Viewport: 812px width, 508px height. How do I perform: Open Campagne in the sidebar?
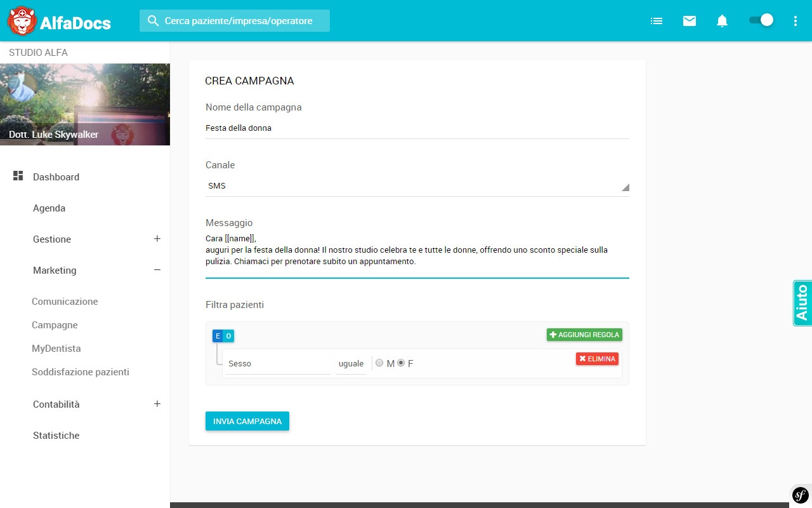pyautogui.click(x=55, y=325)
